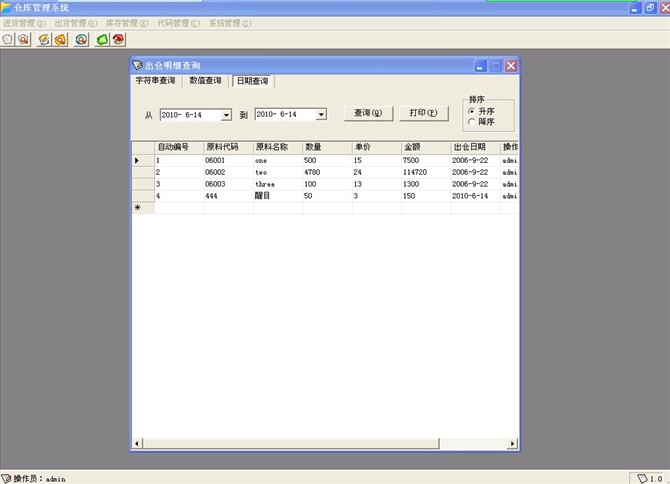This screenshot has height=484, width=670.
Task: Open 库存管理 menu
Action: point(127,23)
